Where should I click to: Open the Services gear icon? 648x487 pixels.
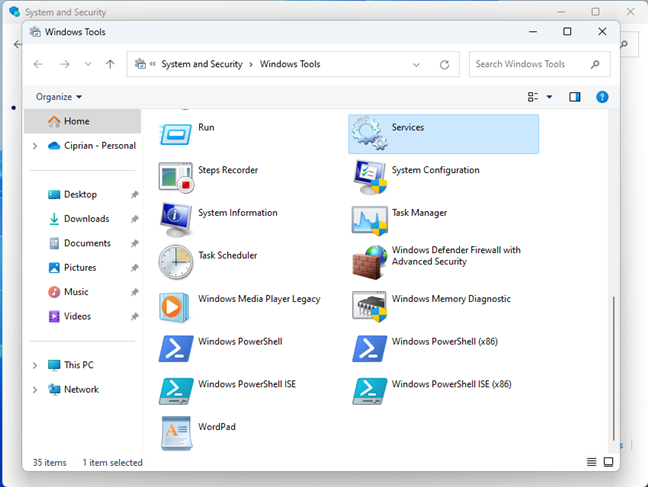[369, 133]
